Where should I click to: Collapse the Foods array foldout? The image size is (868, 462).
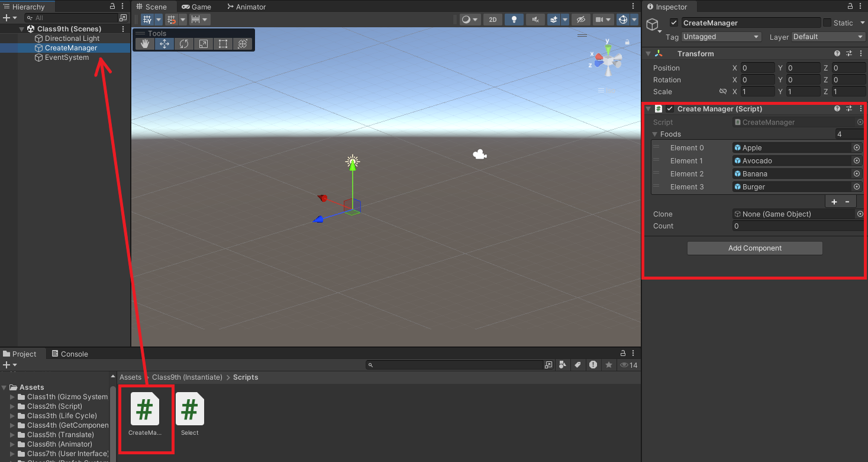coord(655,134)
